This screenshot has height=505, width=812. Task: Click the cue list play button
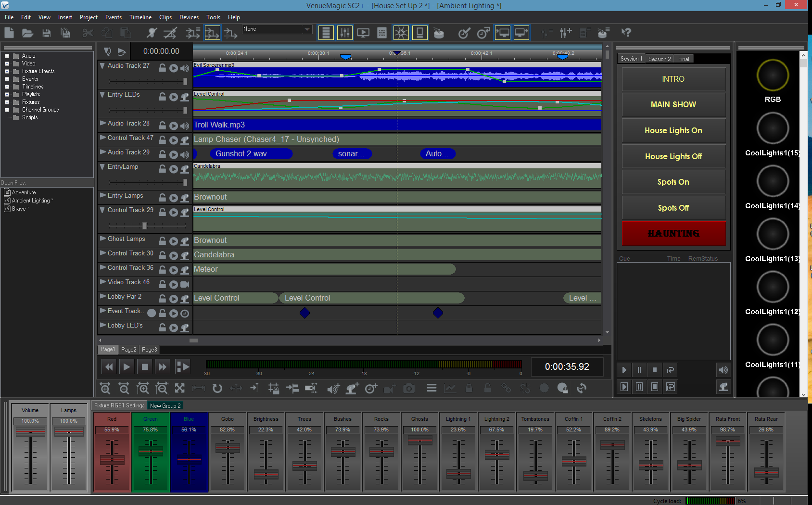tap(624, 370)
